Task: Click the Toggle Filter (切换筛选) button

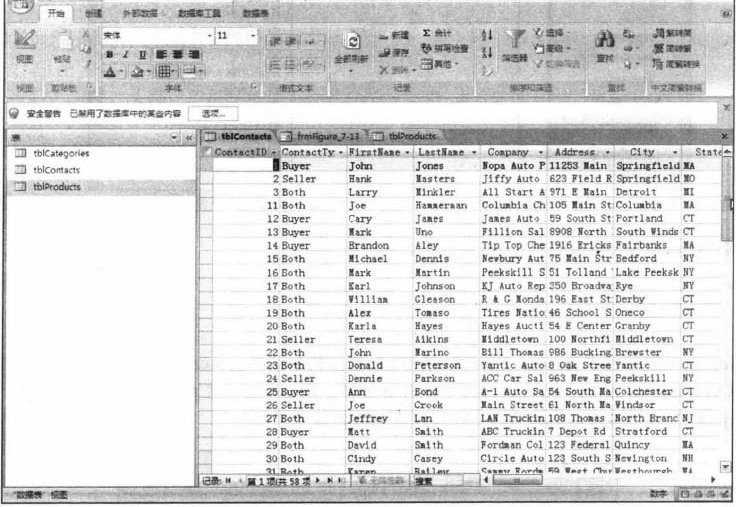Action: click(x=557, y=64)
